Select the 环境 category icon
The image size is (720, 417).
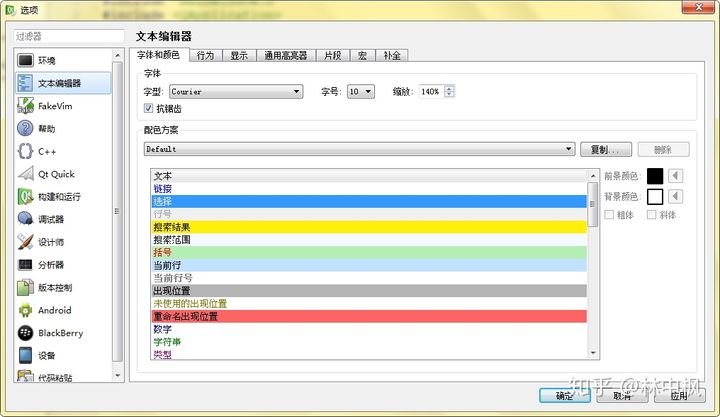pyautogui.click(x=25, y=60)
